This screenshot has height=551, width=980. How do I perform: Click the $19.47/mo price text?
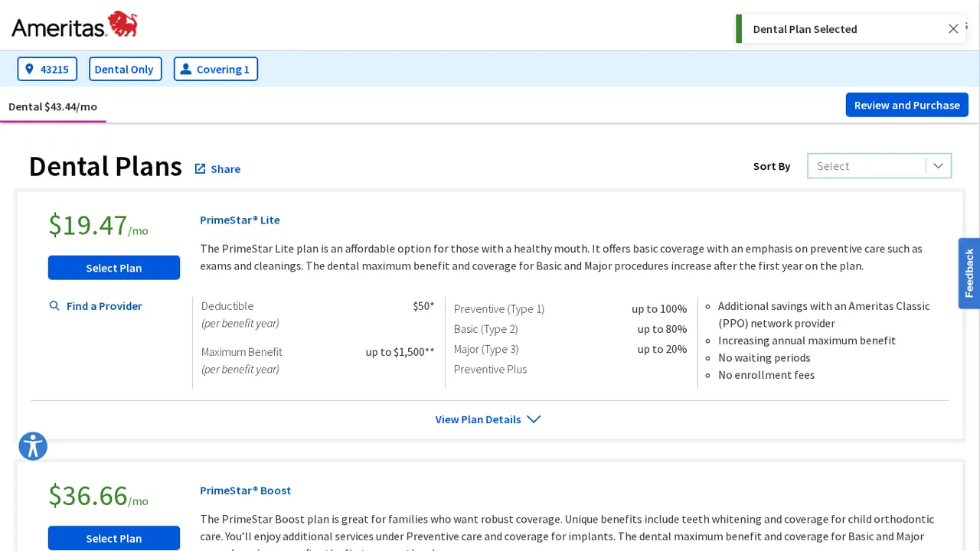tap(98, 225)
